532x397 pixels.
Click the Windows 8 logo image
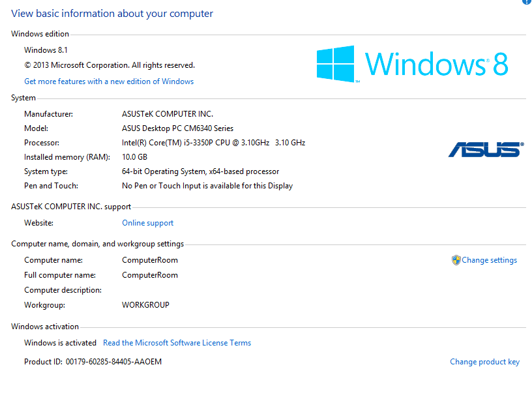[x=412, y=64]
